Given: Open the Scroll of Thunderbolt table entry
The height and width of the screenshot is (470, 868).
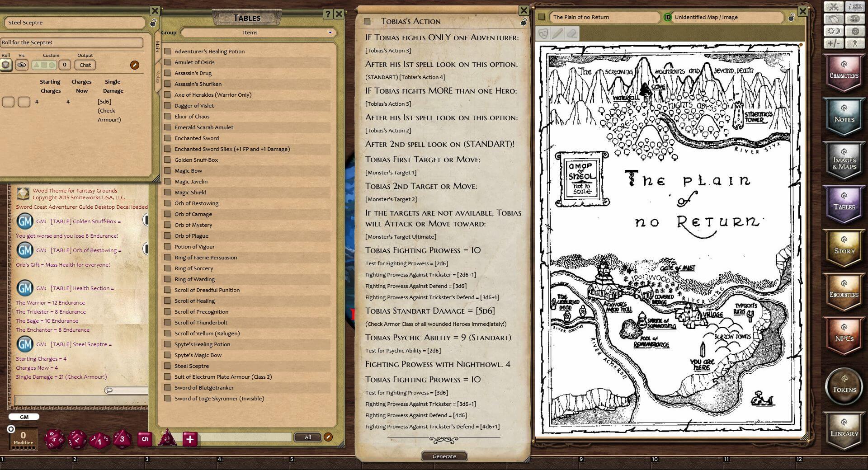Looking at the screenshot, I should point(201,323).
